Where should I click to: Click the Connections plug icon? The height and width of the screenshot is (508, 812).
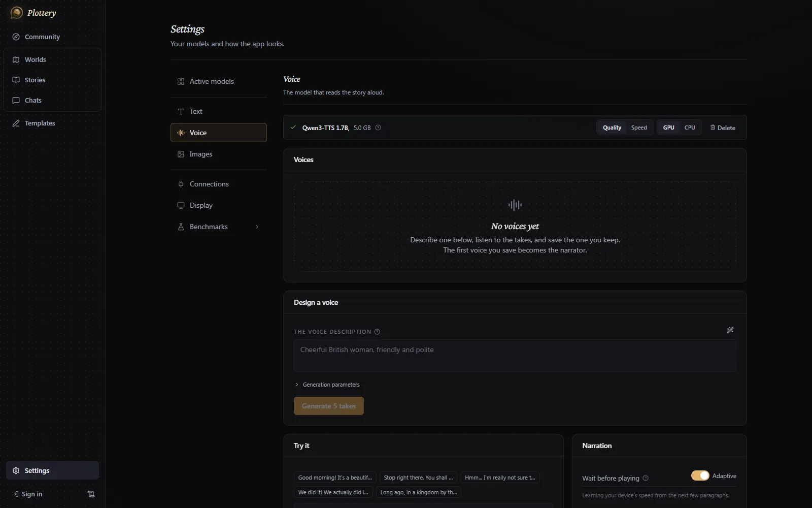point(181,184)
